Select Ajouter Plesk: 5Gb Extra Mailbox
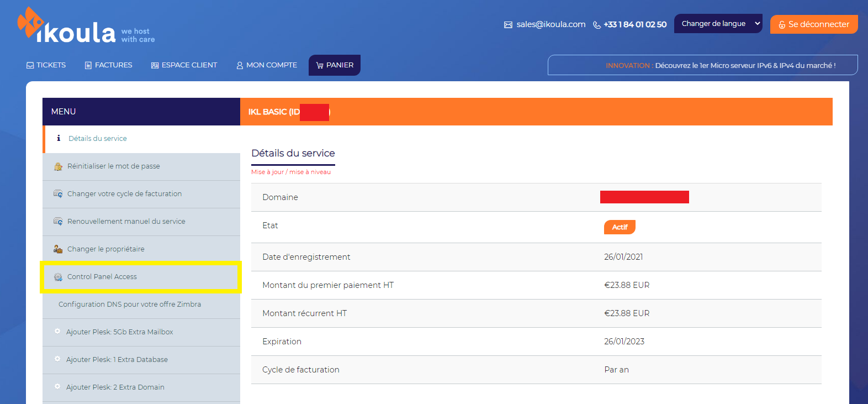 pyautogui.click(x=141, y=332)
